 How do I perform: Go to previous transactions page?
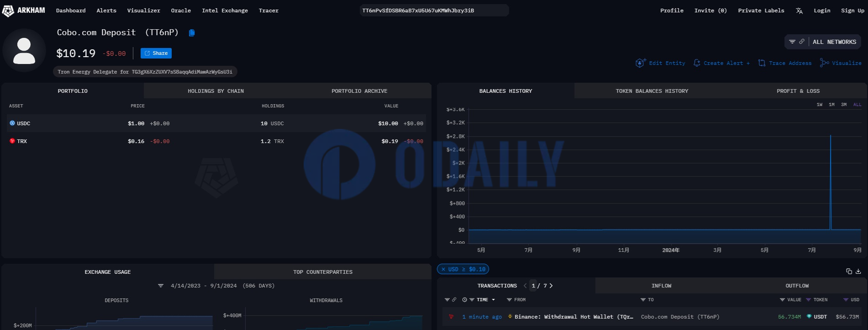(525, 286)
